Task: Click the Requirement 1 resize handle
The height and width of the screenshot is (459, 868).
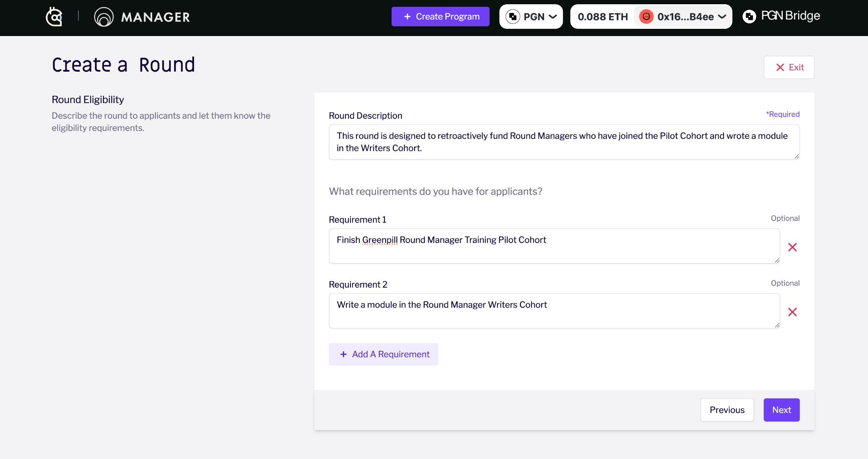Action: click(777, 260)
